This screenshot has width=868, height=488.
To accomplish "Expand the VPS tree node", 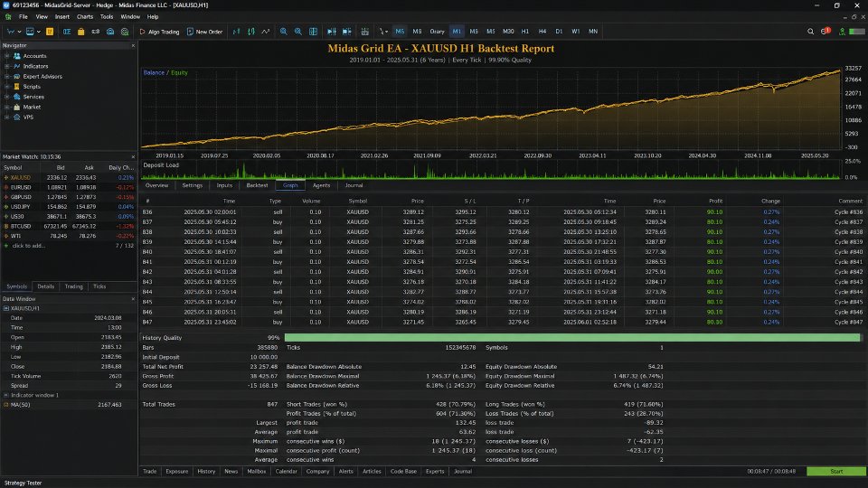I will [x=6, y=117].
